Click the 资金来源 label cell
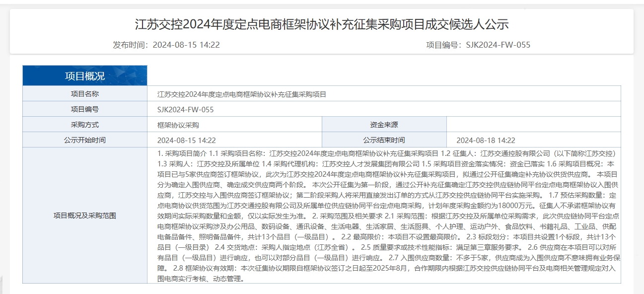 click(384, 125)
